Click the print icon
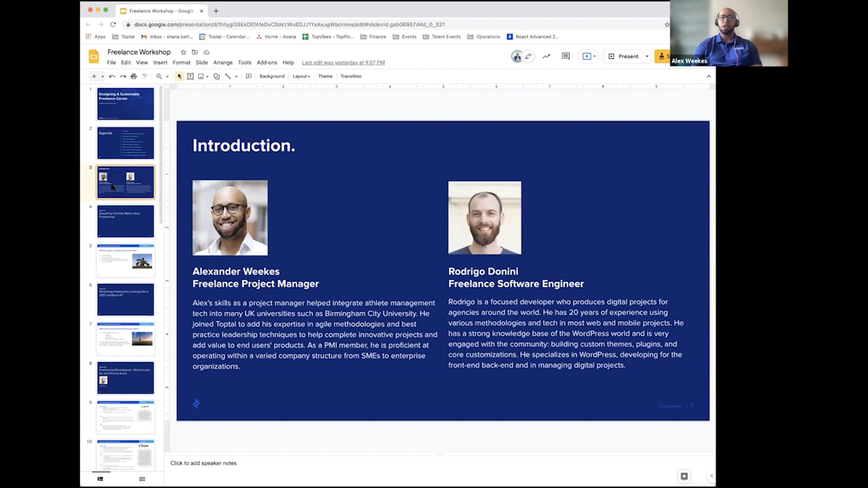 pos(133,76)
